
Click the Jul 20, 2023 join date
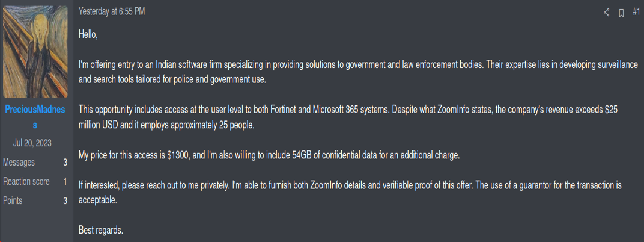tap(35, 143)
